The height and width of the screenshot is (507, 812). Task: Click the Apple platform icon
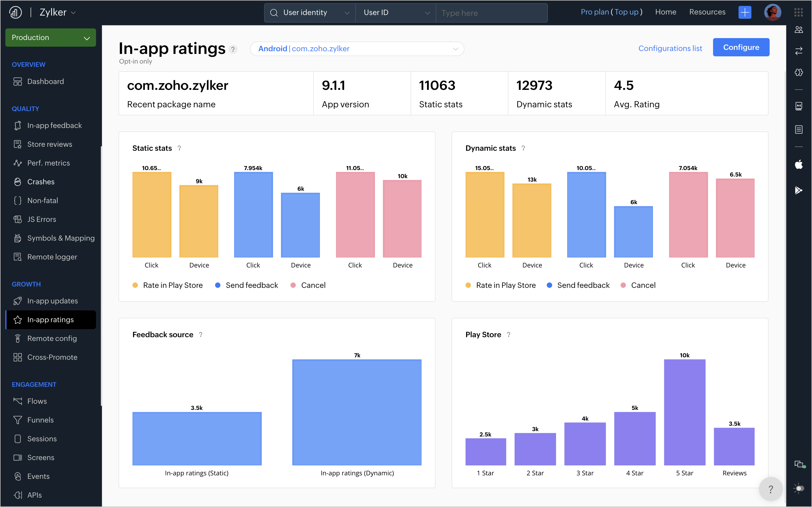(799, 164)
